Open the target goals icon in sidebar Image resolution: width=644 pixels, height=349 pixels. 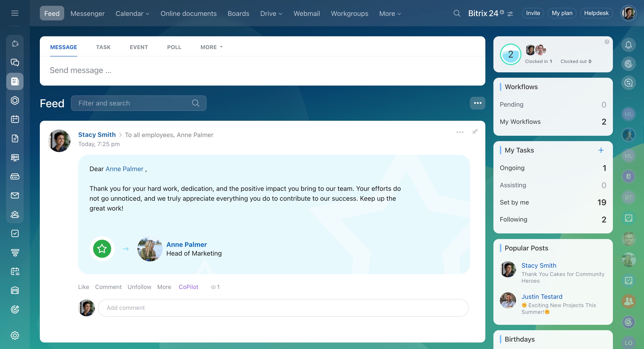tap(15, 310)
